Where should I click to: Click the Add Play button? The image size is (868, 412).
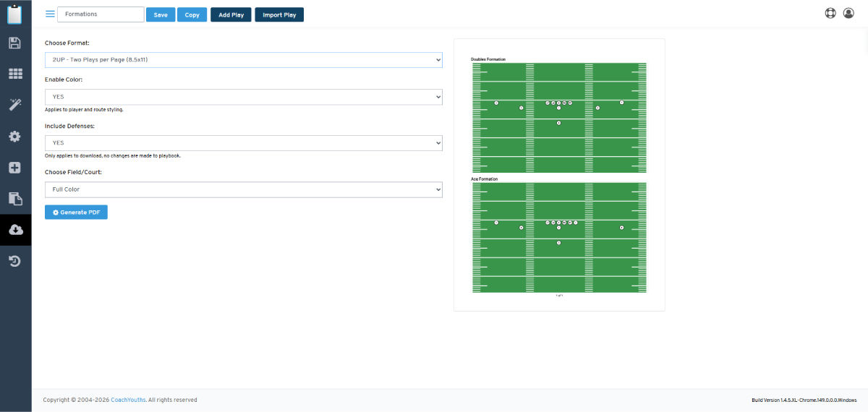pyautogui.click(x=231, y=14)
